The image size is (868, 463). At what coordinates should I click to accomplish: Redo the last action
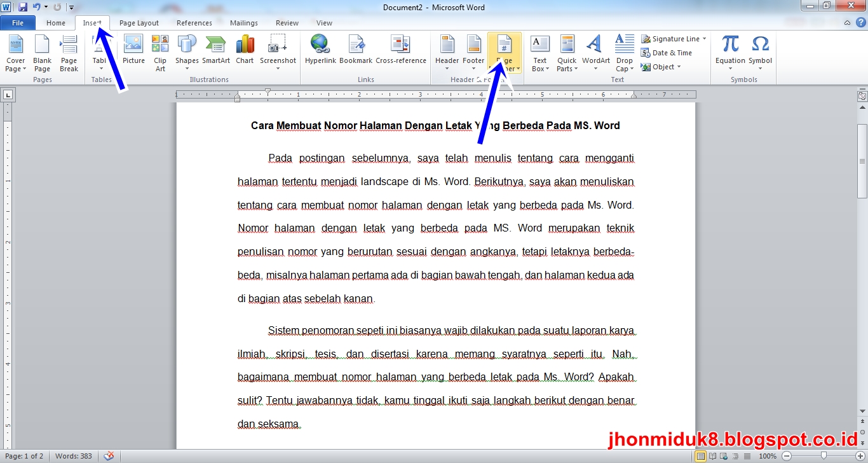pos(57,7)
